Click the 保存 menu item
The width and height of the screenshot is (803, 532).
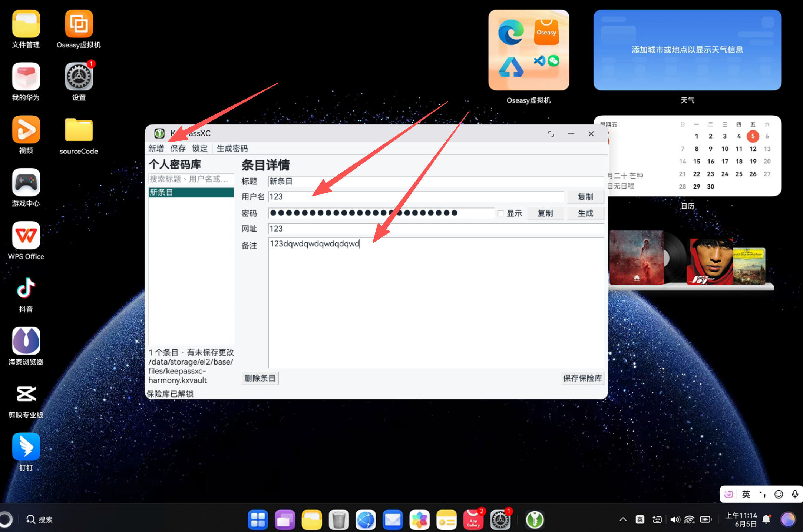[x=178, y=149]
